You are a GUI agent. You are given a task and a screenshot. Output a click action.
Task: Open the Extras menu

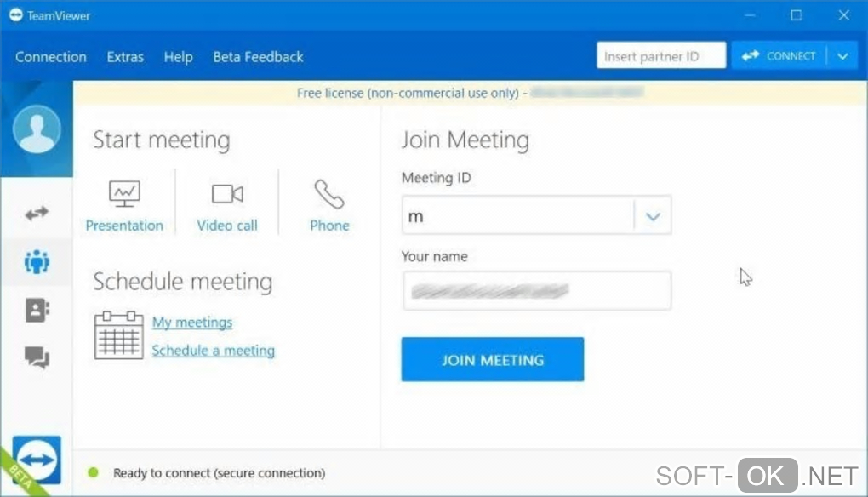tap(125, 57)
